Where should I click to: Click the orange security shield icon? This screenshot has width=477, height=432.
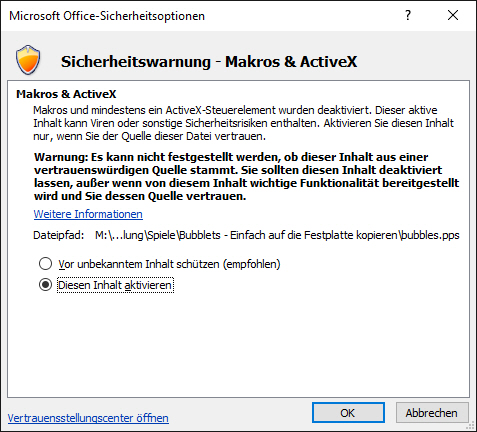[x=28, y=60]
